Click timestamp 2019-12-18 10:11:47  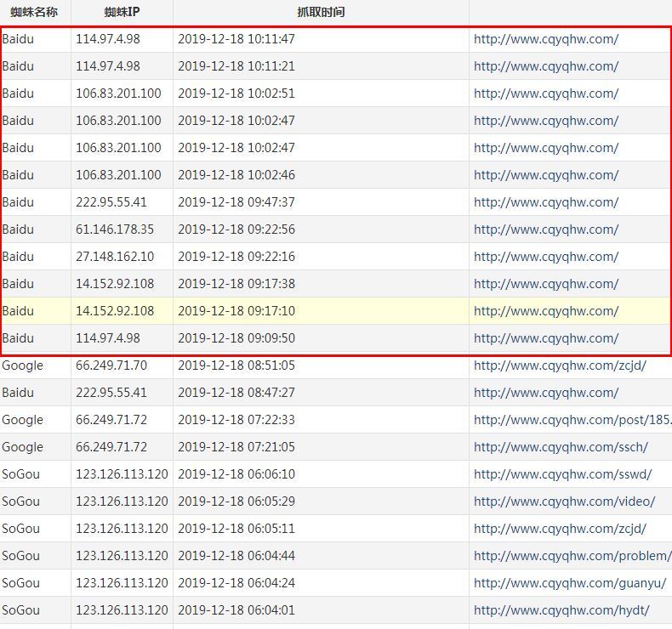(236, 39)
